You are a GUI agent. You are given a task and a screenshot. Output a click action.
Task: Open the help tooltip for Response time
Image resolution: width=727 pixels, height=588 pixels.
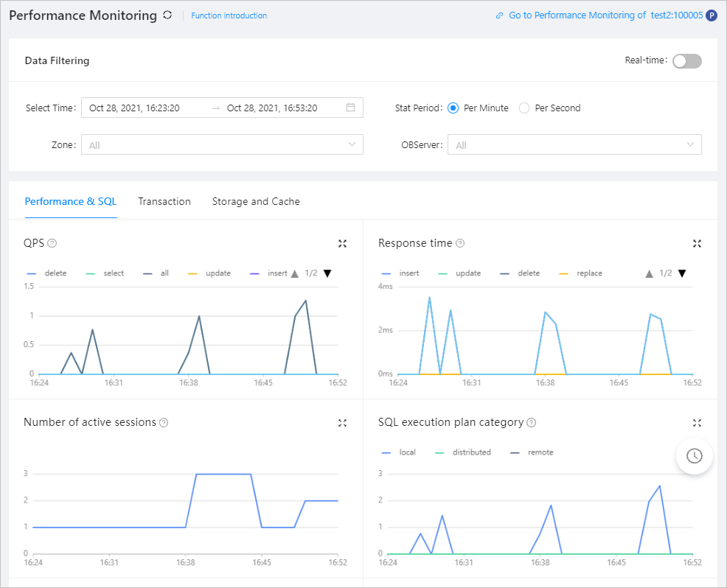point(460,243)
